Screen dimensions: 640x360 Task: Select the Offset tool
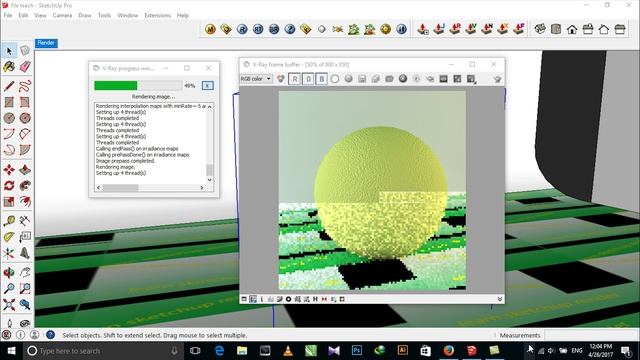pos(25,202)
